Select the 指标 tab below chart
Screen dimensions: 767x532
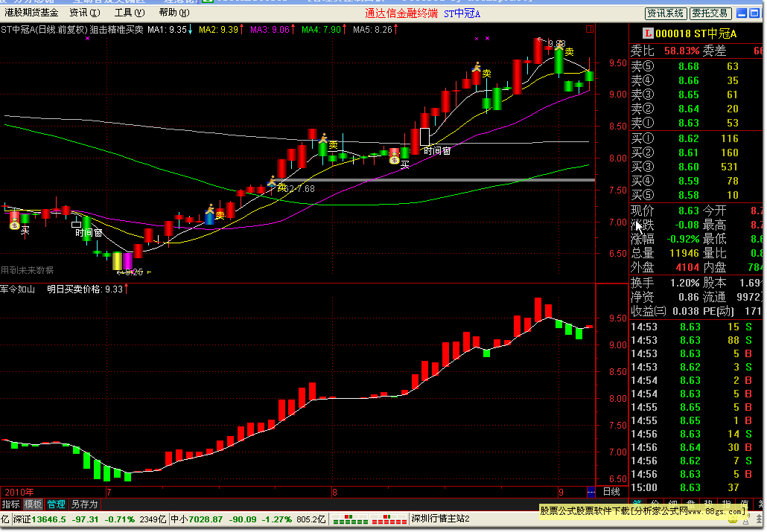(x=10, y=504)
